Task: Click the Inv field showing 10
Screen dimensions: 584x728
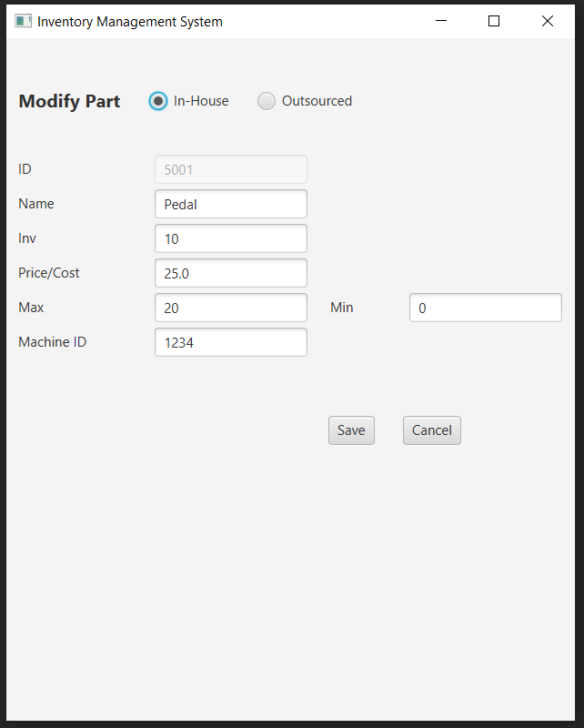Action: pos(230,238)
